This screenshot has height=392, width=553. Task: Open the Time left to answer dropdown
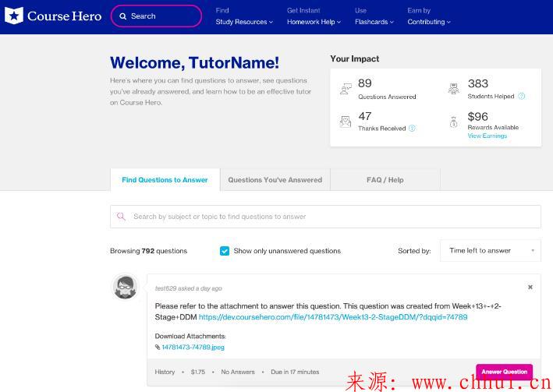tap(491, 251)
